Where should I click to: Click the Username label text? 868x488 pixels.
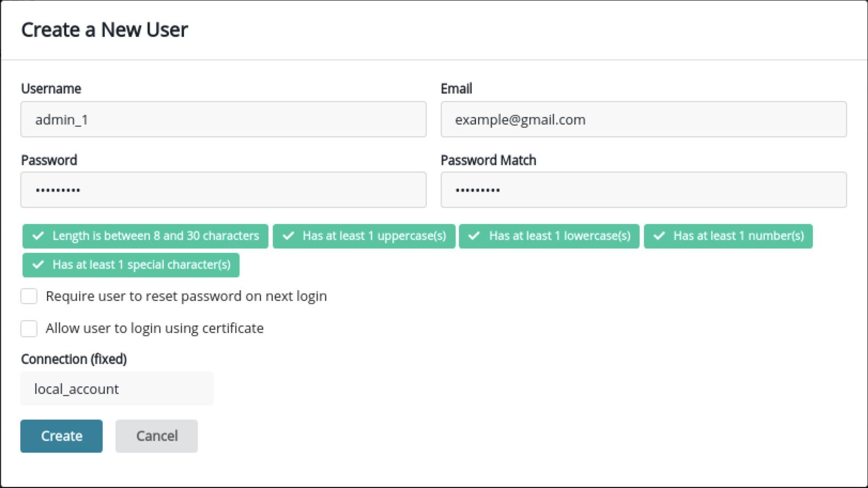pos(51,89)
